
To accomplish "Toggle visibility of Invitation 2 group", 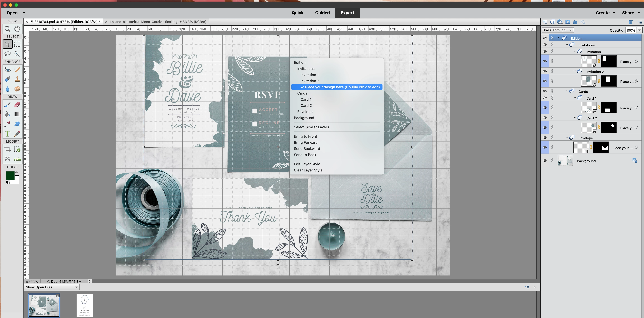I will pos(545,71).
